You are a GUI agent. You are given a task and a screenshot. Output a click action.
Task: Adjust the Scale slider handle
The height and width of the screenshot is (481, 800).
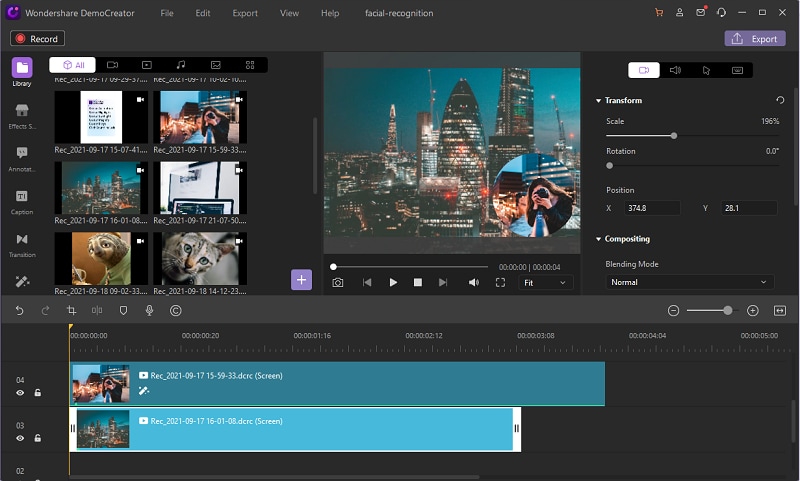(x=674, y=135)
